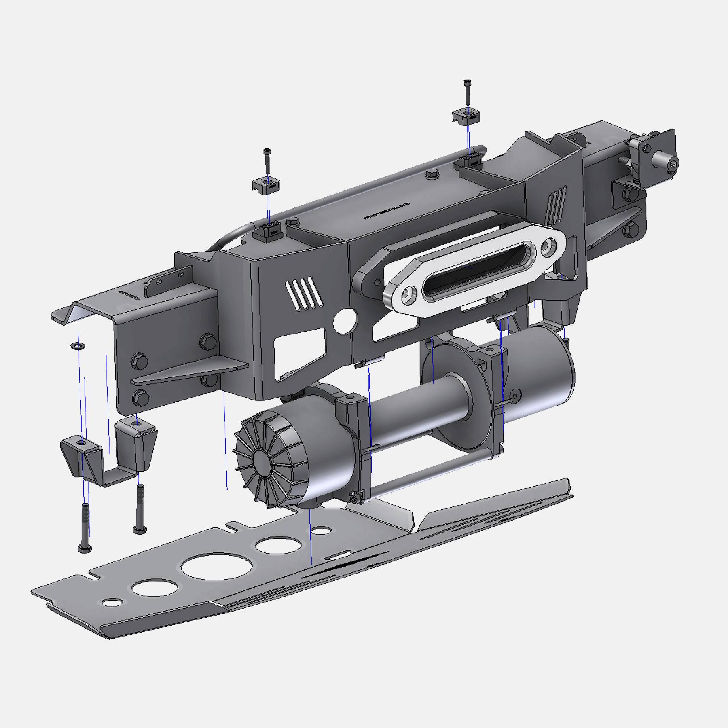
Task: Select the top-right exploded cap screw
Action: point(467,92)
